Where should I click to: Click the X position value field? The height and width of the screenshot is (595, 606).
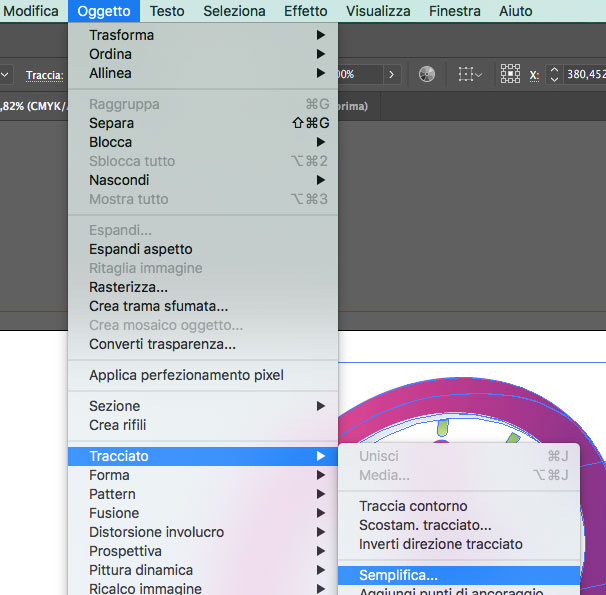[585, 74]
